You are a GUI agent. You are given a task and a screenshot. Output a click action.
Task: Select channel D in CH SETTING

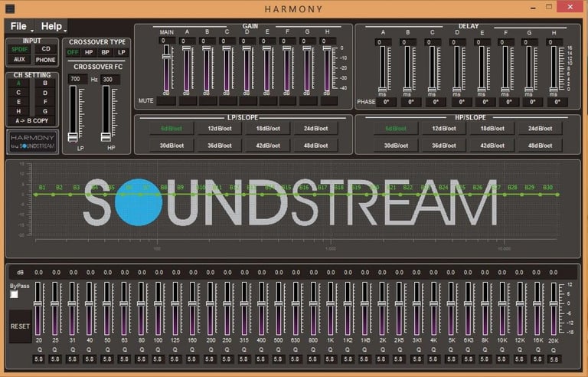click(45, 93)
